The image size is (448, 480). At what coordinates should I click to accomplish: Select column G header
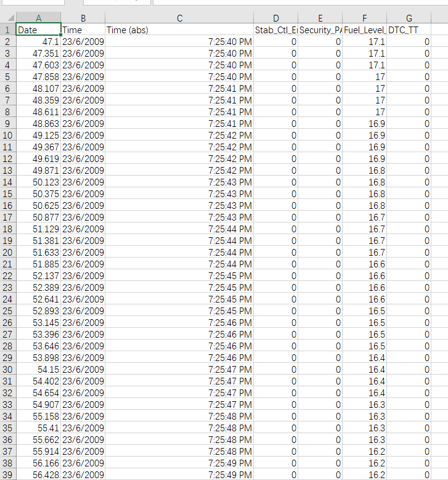409,18
